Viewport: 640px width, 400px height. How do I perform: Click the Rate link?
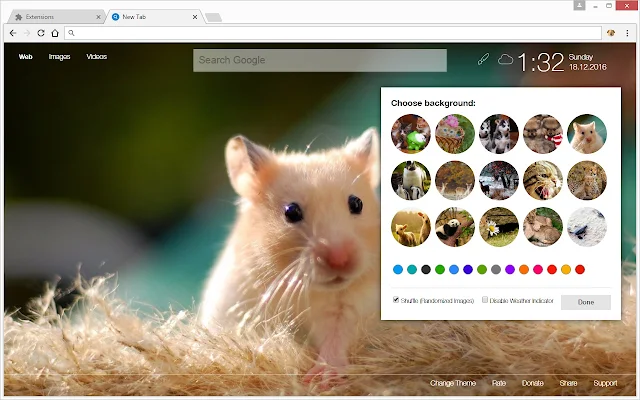point(499,383)
